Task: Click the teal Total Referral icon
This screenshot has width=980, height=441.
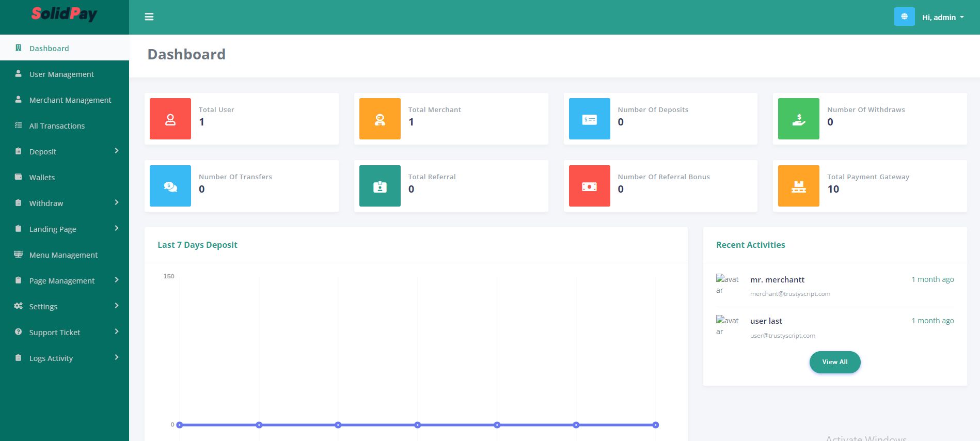Action: 380,186
